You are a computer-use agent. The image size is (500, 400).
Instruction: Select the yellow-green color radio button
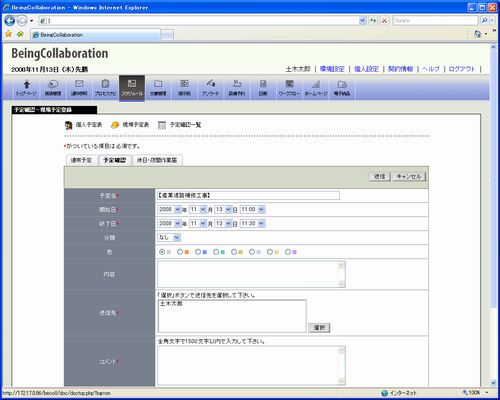(234, 252)
